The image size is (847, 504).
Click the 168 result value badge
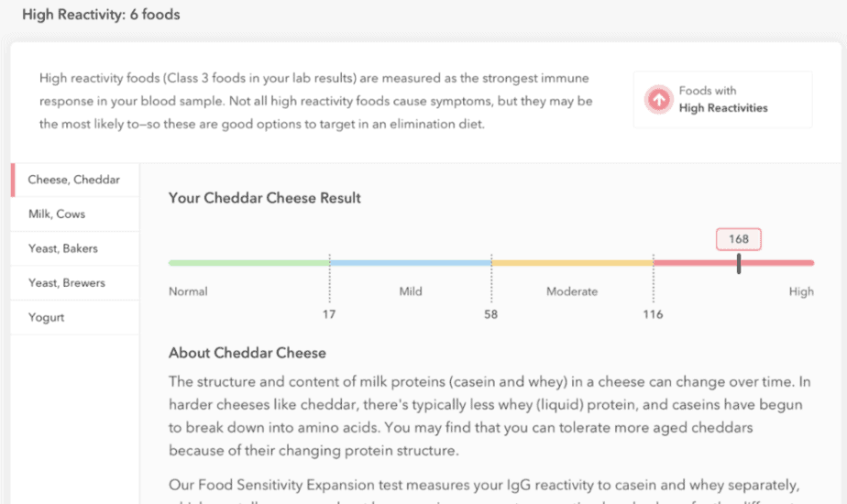[x=739, y=239]
